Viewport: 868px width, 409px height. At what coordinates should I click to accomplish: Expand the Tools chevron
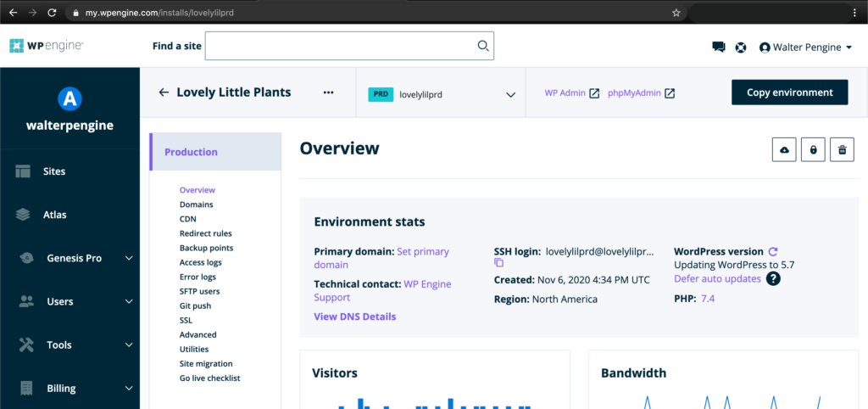[x=129, y=345]
